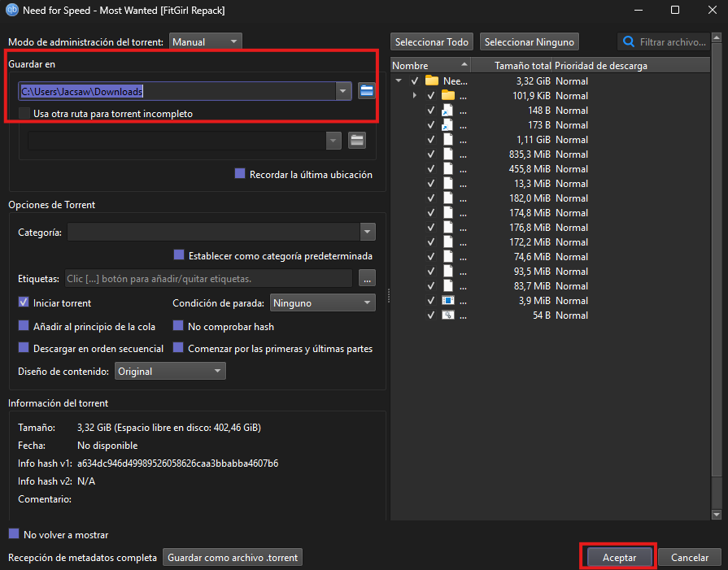Viewport: 728px width, 570px height.
Task: Enable Usa otra ruta para torrent incompleto
Action: point(24,113)
